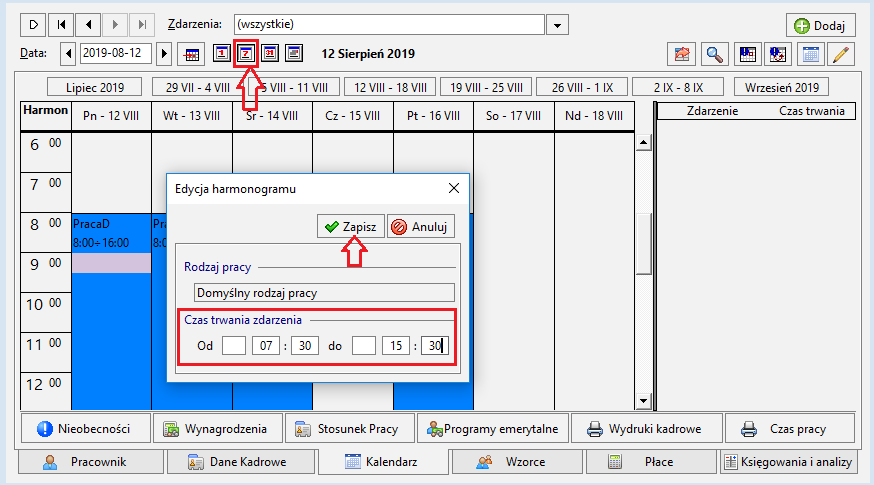Switch to the Pracownik tab
This screenshot has height=485, width=874.
91,462
